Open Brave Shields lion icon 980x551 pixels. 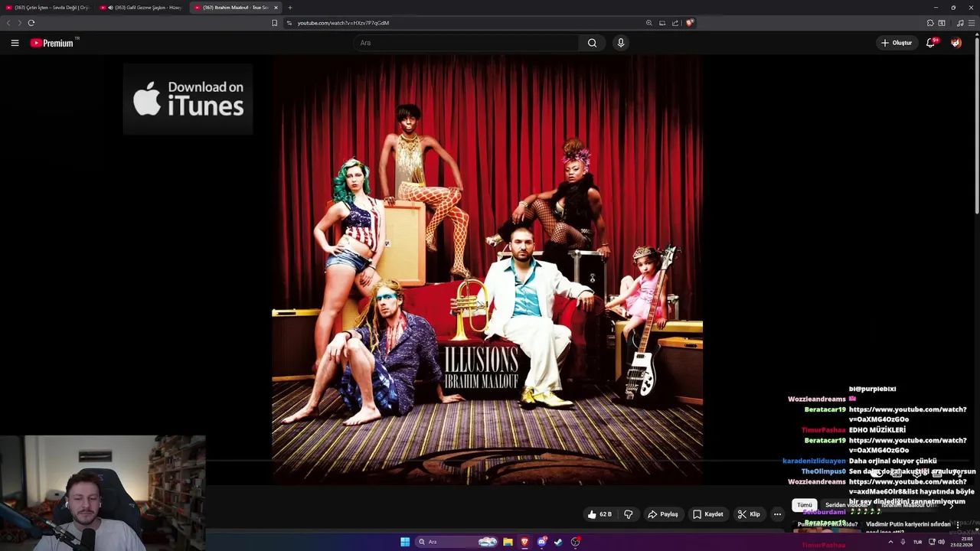689,23
